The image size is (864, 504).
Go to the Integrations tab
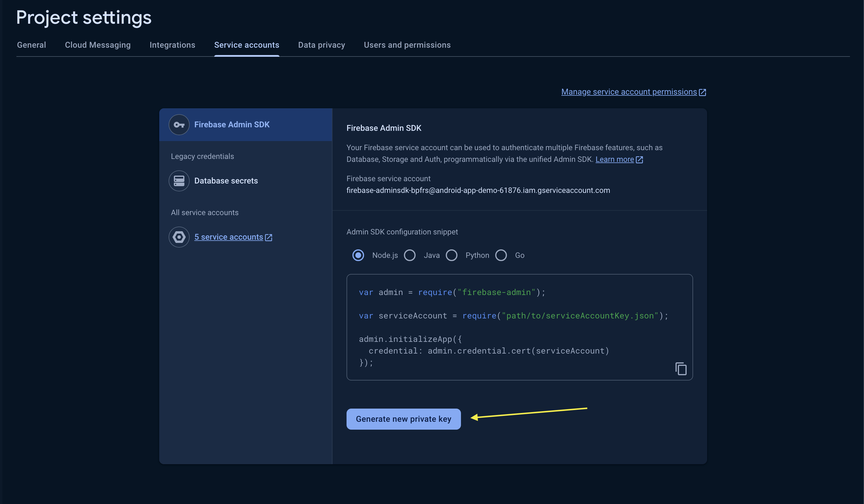(x=172, y=45)
